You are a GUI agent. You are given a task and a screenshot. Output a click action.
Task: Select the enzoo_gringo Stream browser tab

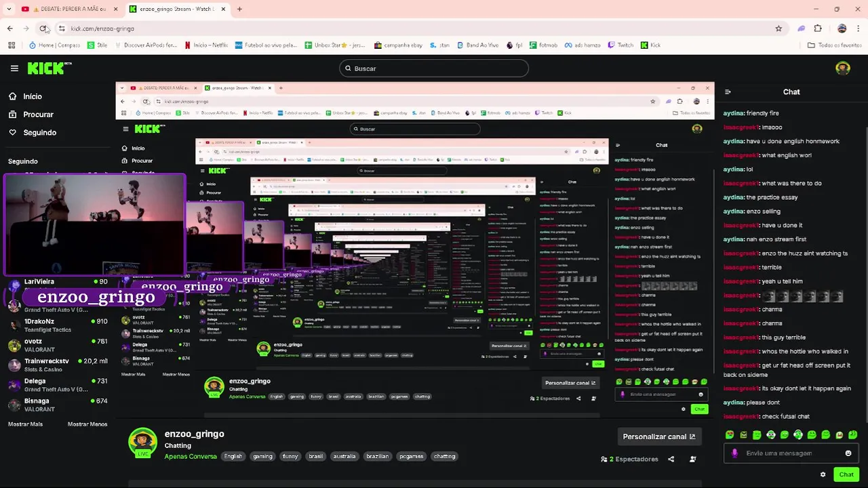click(178, 9)
